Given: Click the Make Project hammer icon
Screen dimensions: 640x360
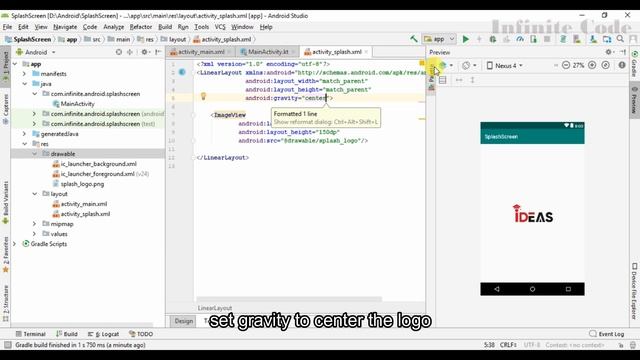Looking at the screenshot, I should 413,39.
